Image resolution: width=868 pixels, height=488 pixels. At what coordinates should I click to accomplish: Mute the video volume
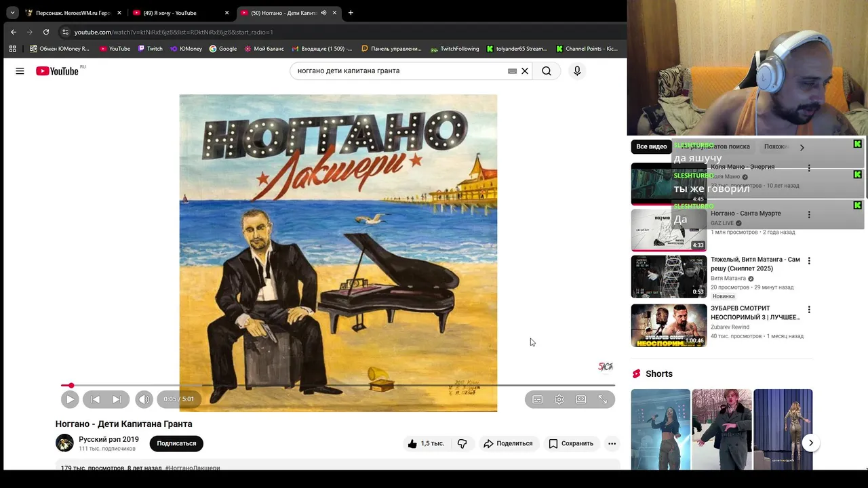[x=144, y=399]
